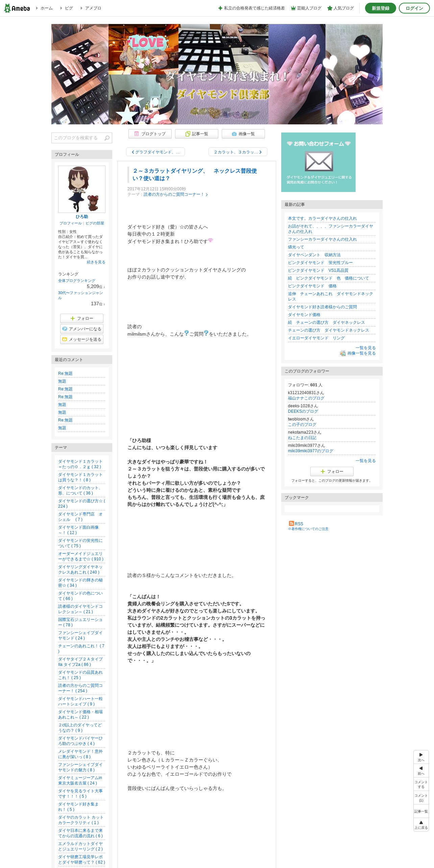Click the メッセージを送る button
Viewport: 434px width, 868px height.
[x=82, y=339]
